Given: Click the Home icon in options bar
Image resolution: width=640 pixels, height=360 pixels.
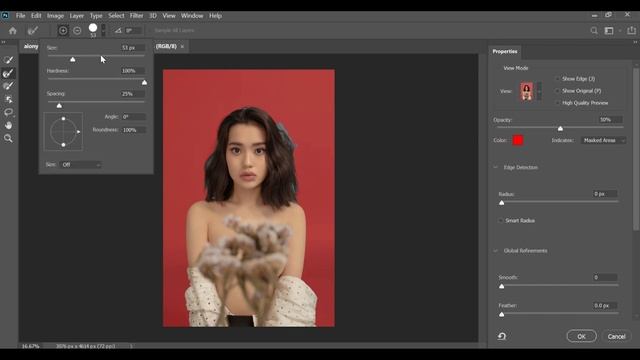Looking at the screenshot, I should (x=13, y=31).
